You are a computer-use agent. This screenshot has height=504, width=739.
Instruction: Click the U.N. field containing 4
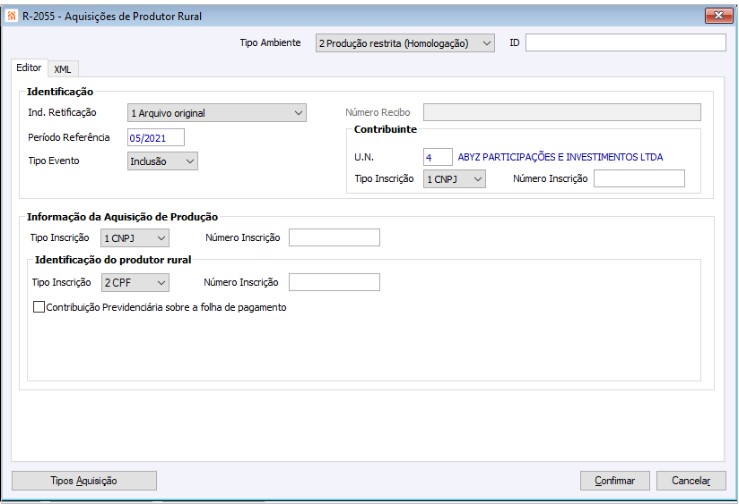[438, 157]
